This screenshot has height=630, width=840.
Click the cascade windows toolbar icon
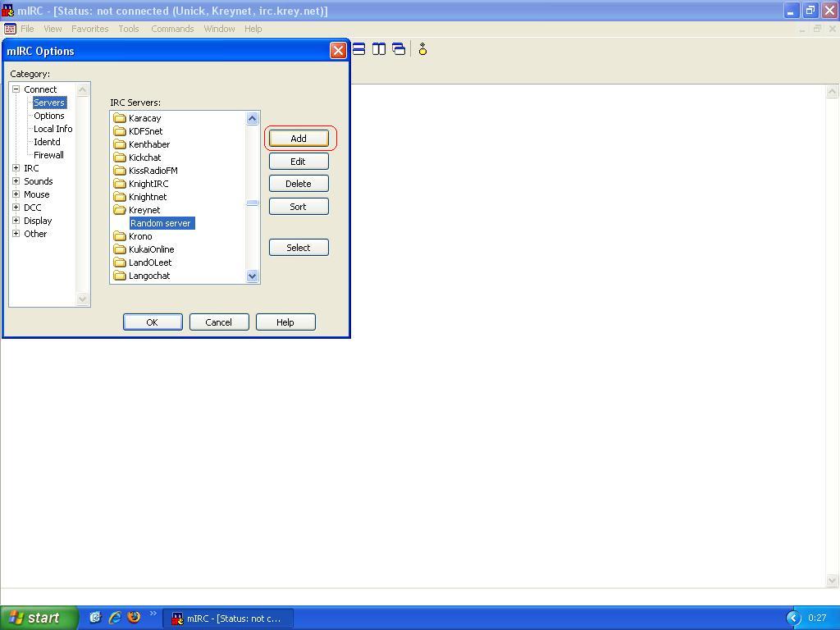pos(399,49)
